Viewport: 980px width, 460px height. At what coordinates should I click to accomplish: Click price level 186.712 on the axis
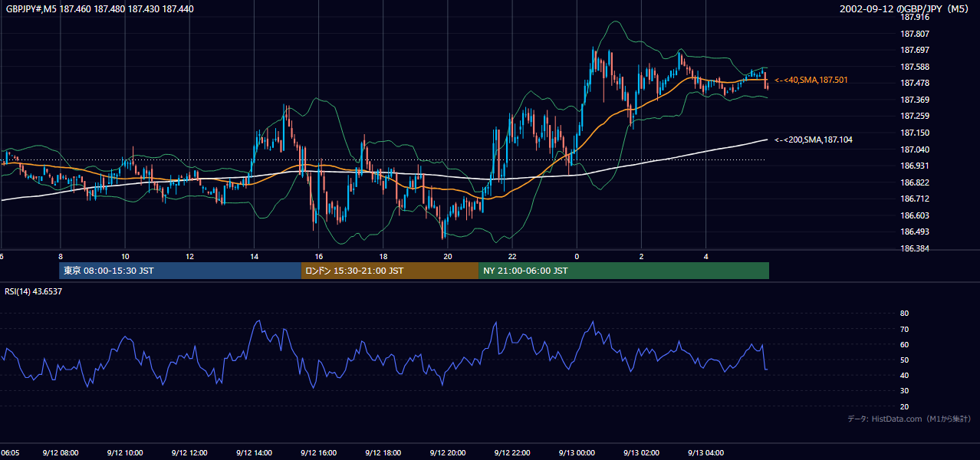[x=914, y=199]
